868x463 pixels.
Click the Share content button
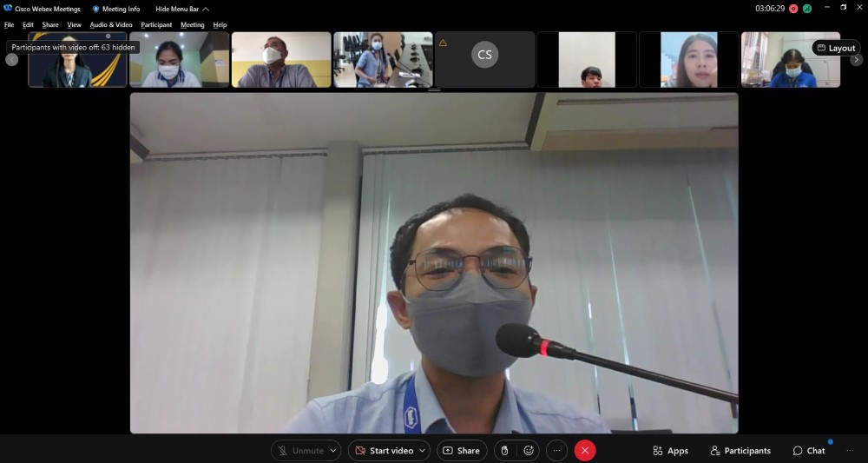pyautogui.click(x=461, y=451)
